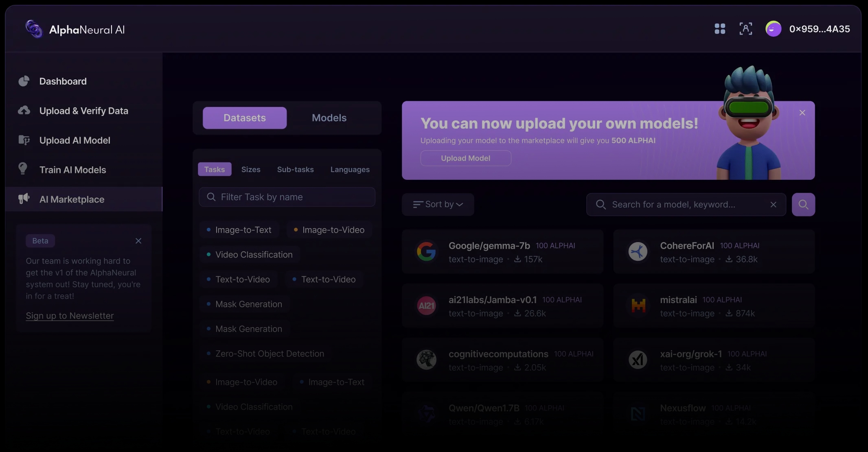Click the AI Marketplace megaphone icon
868x452 pixels.
24,199
